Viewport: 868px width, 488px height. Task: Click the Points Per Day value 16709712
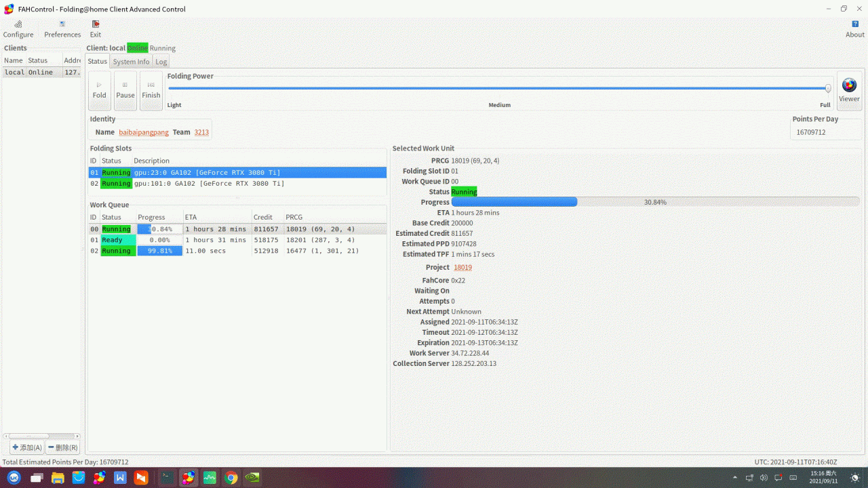click(811, 132)
